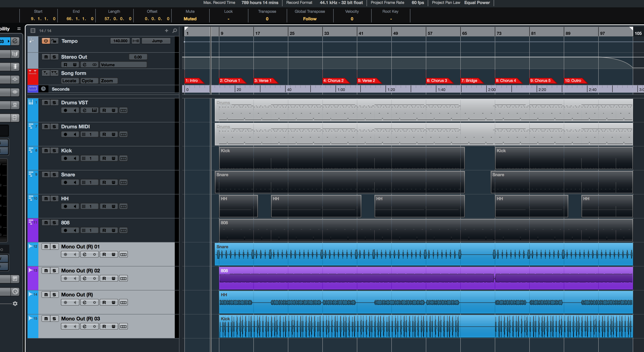Image resolution: width=644 pixels, height=352 pixels.
Task: Click the Mute field showing Muted
Action: (x=190, y=19)
